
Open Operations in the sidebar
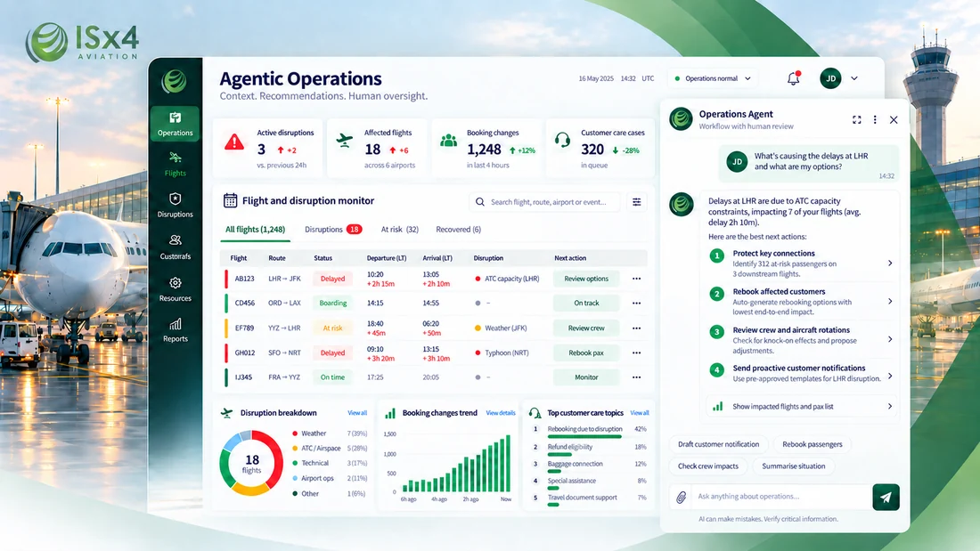point(175,124)
